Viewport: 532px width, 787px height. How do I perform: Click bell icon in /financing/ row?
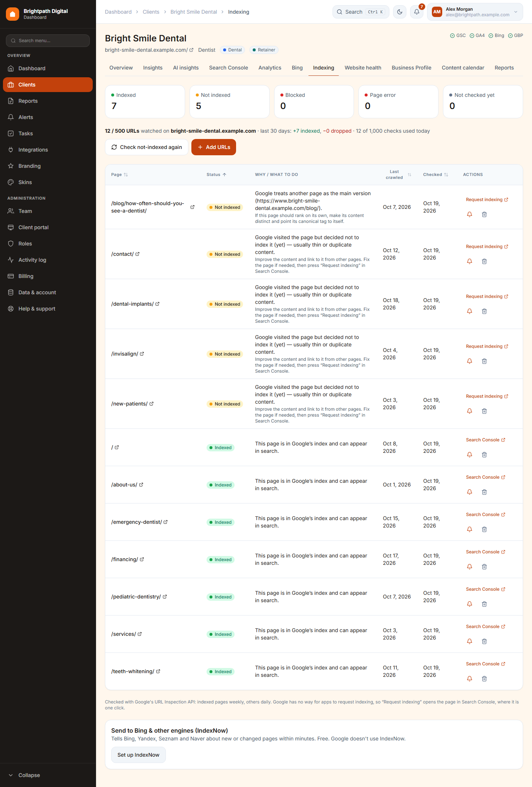pyautogui.click(x=470, y=567)
